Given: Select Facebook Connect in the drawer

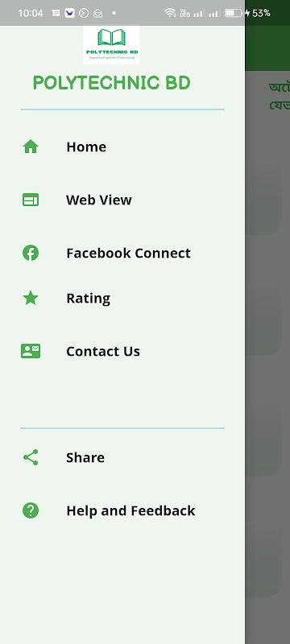Looking at the screenshot, I should 122,253.
